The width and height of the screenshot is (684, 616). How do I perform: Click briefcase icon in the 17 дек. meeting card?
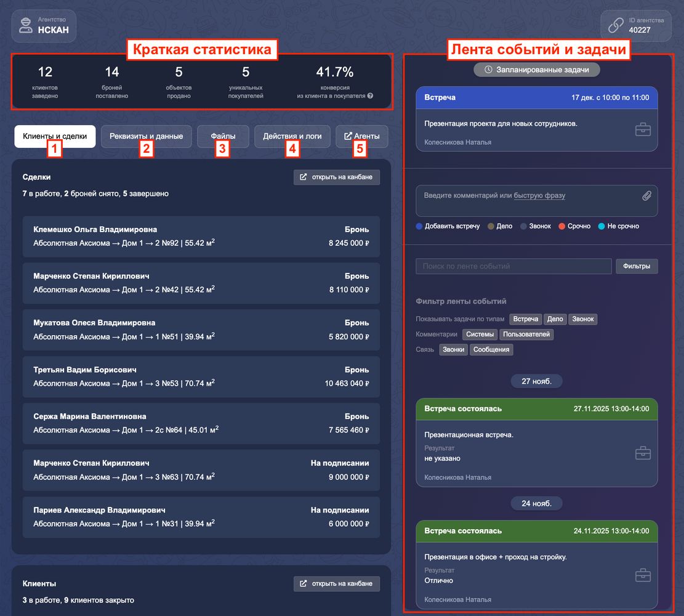(x=643, y=129)
